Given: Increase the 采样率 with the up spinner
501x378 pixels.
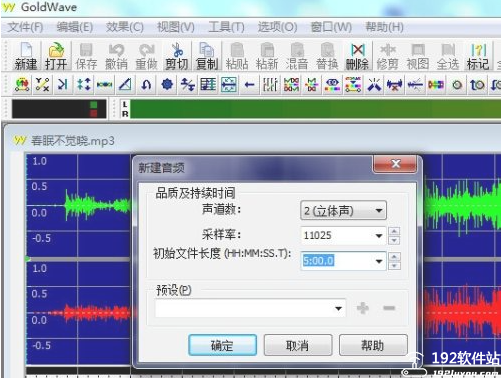Looking at the screenshot, I should tap(394, 231).
